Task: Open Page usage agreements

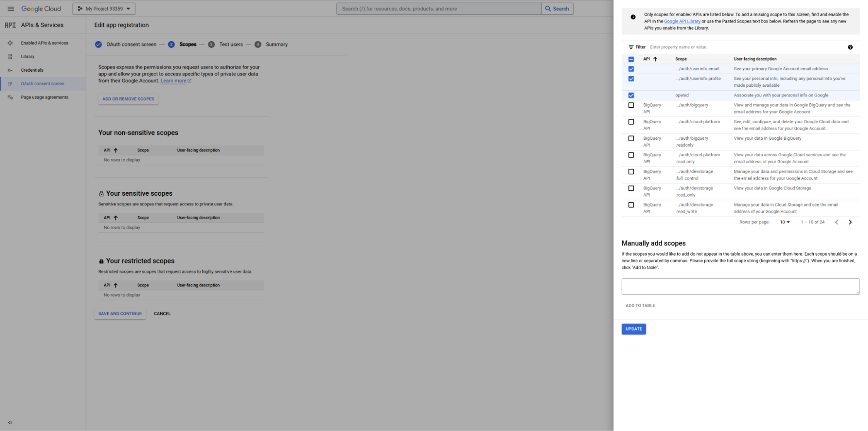Action: [45, 97]
